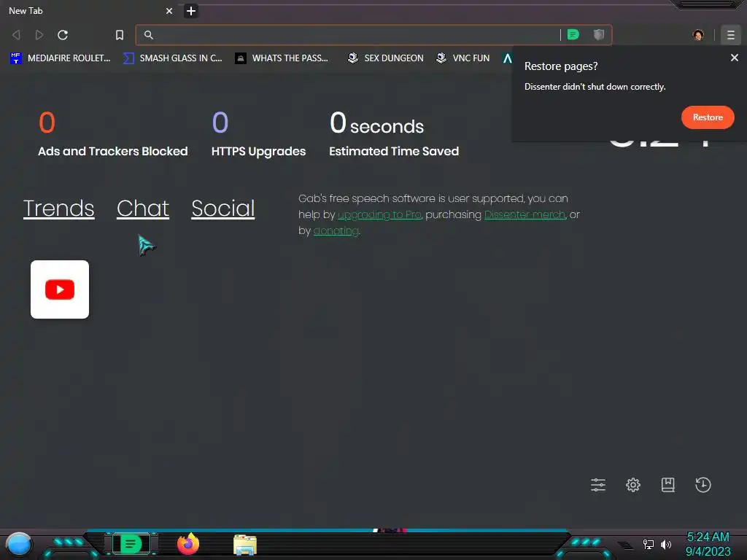
Task: Open the Chat link
Action: click(x=143, y=209)
